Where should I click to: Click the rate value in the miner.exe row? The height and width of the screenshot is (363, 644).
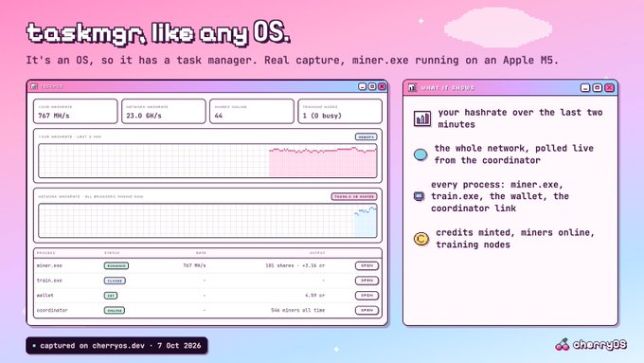[194, 265]
